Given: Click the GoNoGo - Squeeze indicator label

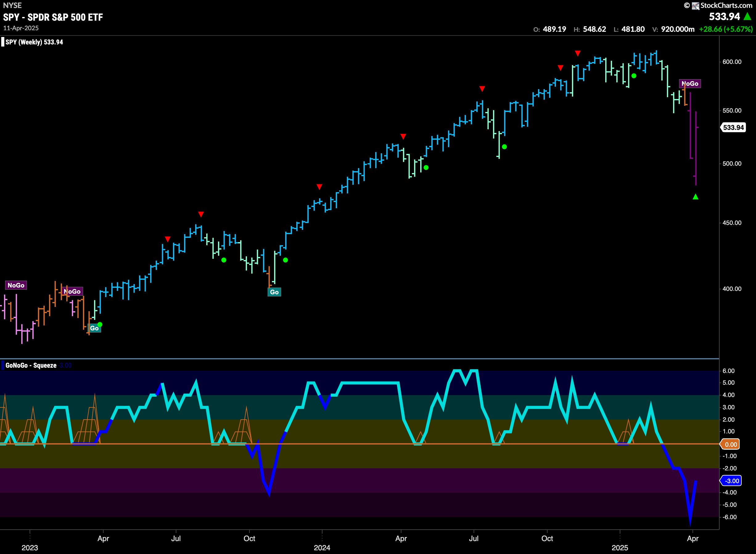Looking at the screenshot, I should coord(31,365).
